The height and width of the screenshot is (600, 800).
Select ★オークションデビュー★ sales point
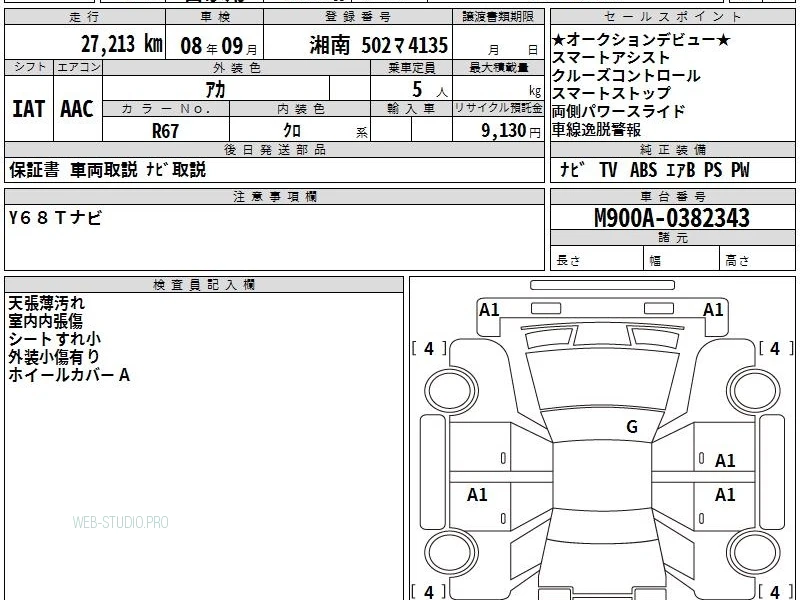(x=641, y=39)
